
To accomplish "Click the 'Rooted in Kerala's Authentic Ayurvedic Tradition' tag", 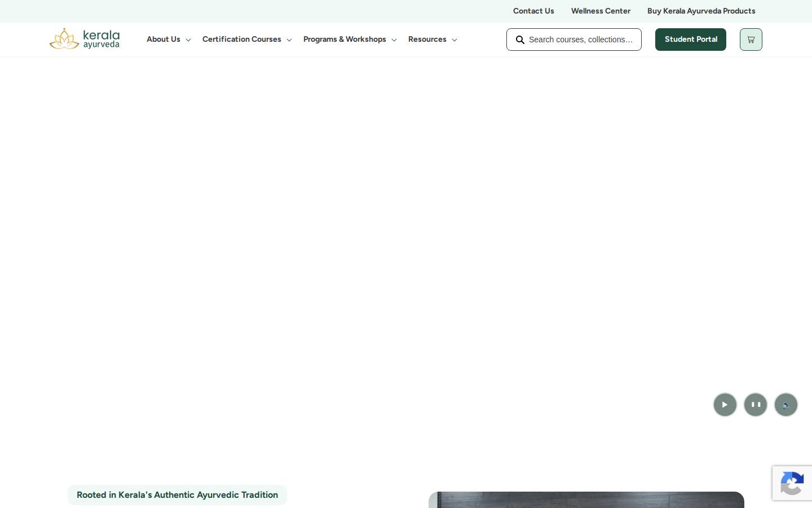I will pos(177,495).
